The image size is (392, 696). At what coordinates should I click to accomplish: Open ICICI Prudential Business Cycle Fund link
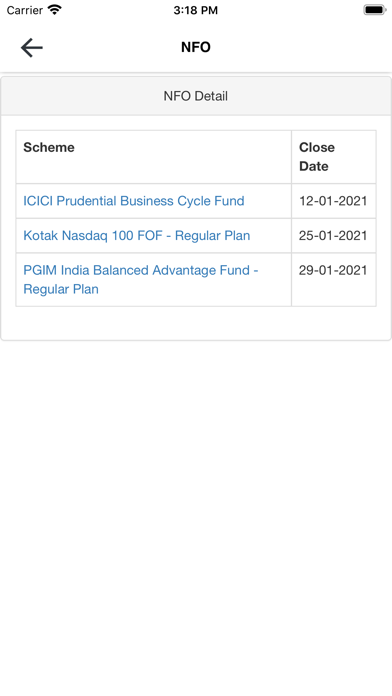tap(134, 201)
